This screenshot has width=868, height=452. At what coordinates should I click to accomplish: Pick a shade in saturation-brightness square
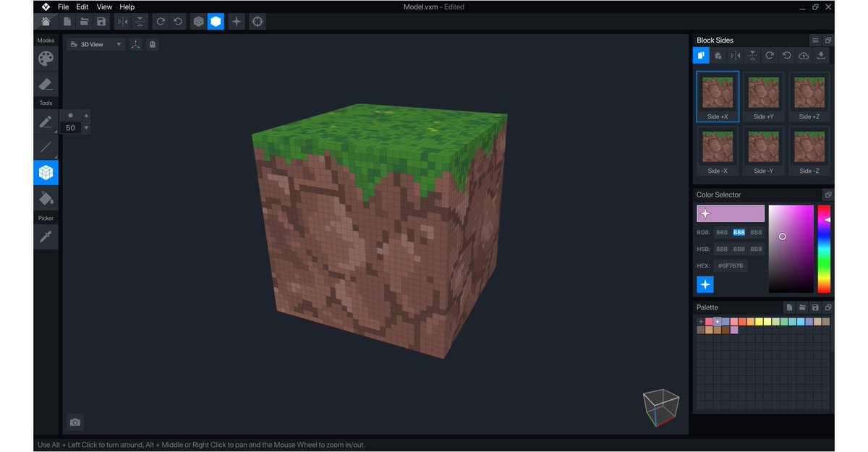[x=791, y=249]
